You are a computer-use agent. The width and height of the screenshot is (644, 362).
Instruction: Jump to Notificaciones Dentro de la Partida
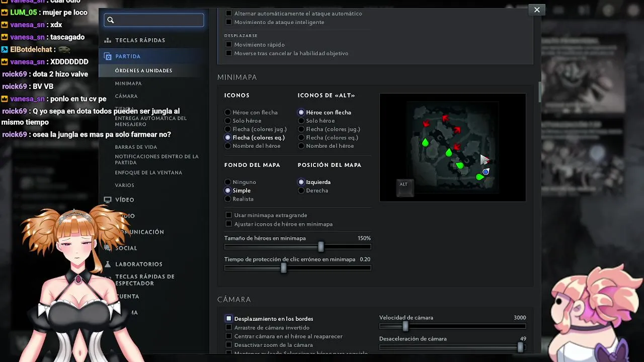(156, 159)
